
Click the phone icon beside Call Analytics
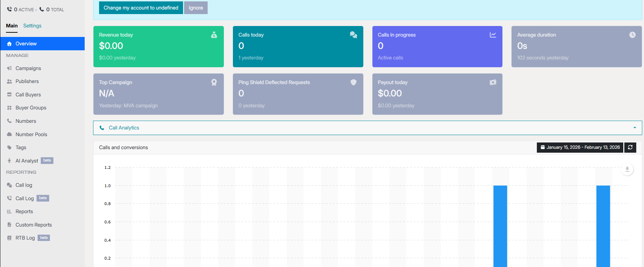click(x=102, y=128)
